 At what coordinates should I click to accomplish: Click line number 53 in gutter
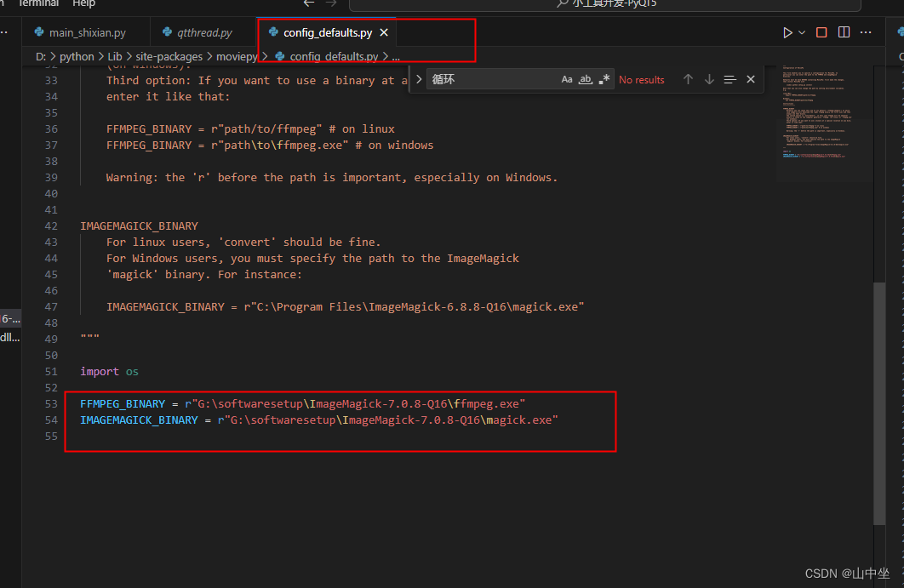(51, 404)
